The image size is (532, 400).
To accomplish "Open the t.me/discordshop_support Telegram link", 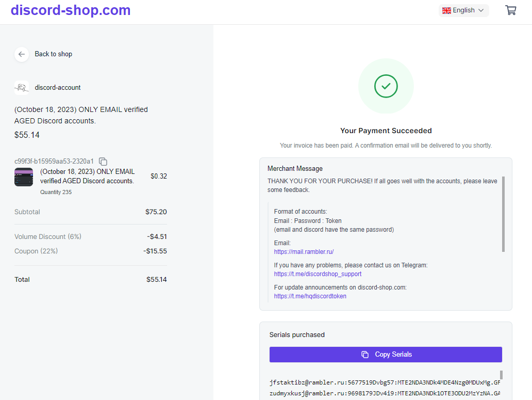I will point(318,274).
